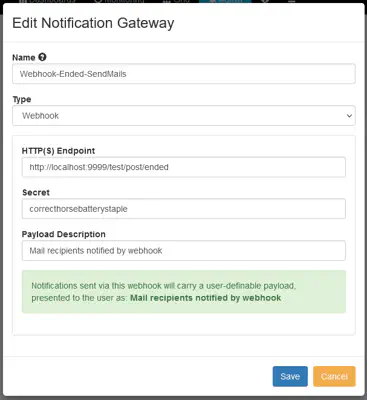
Task: Edit the HTTP(S) Endpoint URL field
Action: [x=184, y=167]
